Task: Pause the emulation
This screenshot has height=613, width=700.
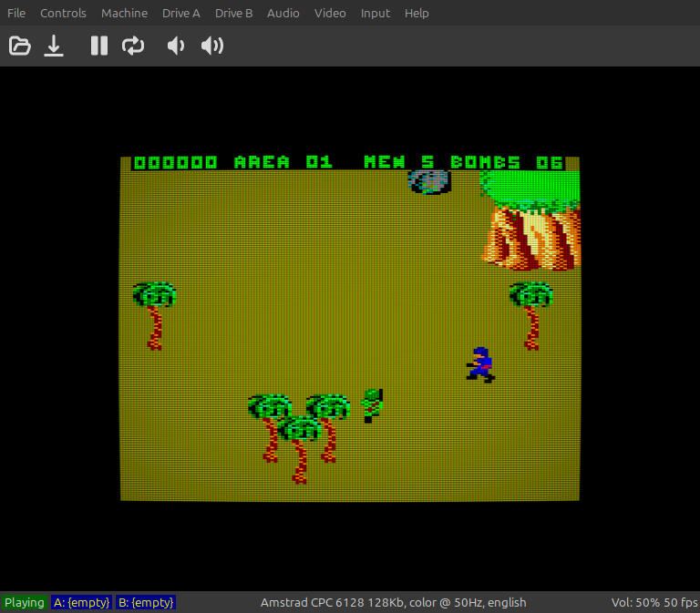Action: (99, 46)
